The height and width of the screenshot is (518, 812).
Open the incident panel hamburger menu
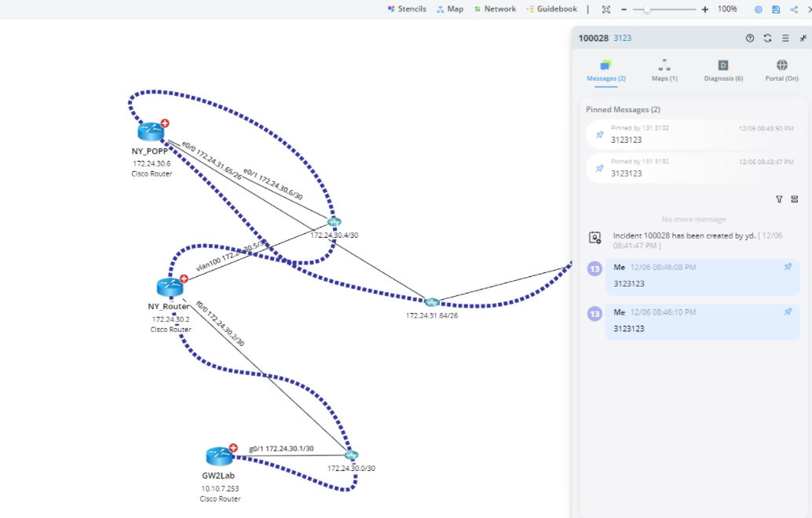[785, 38]
